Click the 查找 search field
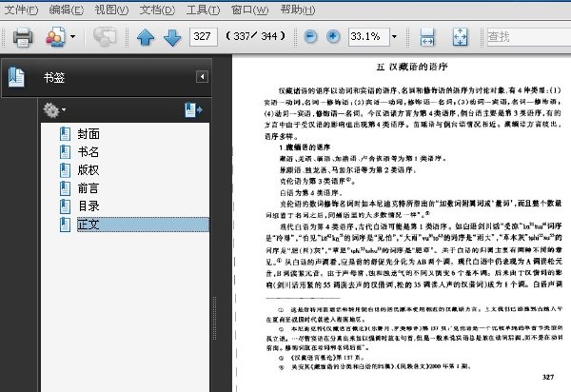The width and height of the screenshot is (571, 392). click(x=529, y=37)
